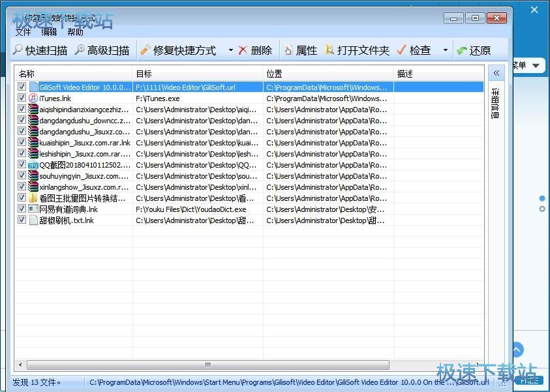Image resolution: width=550 pixels, height=392 pixels.
Task: Uncheck the GiliSoft Video Editor row checkbox
Action: [22, 87]
